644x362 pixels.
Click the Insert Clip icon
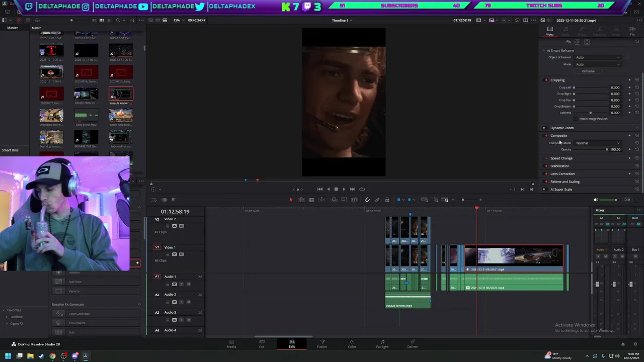point(334,200)
